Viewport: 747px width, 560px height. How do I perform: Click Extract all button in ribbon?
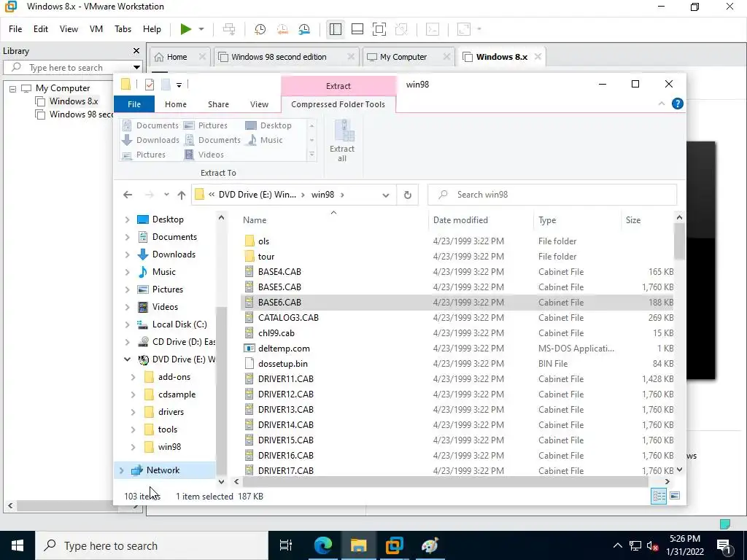pyautogui.click(x=342, y=141)
